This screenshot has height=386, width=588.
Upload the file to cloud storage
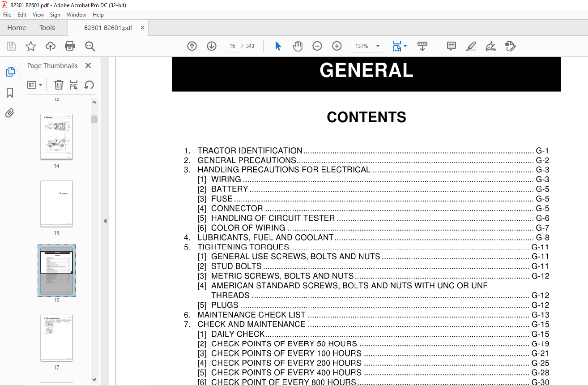(x=51, y=46)
